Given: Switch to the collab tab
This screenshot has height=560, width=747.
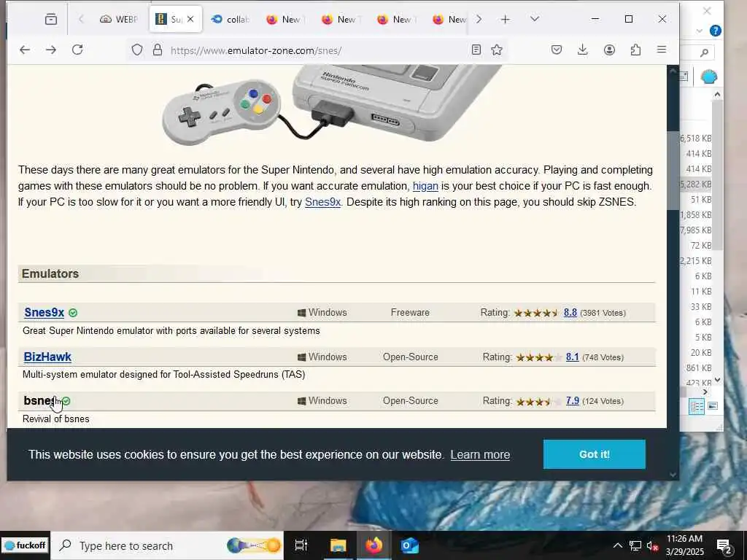Looking at the screenshot, I should pyautogui.click(x=231, y=19).
